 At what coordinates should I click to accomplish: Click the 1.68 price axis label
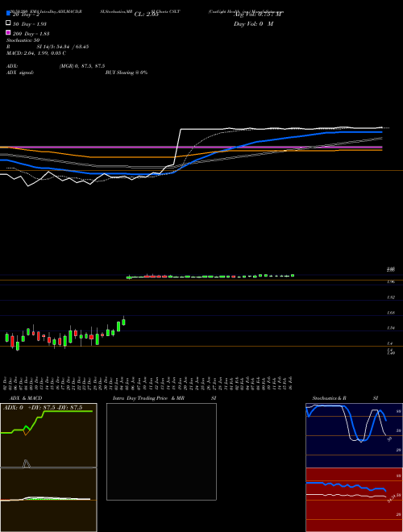coord(390,313)
